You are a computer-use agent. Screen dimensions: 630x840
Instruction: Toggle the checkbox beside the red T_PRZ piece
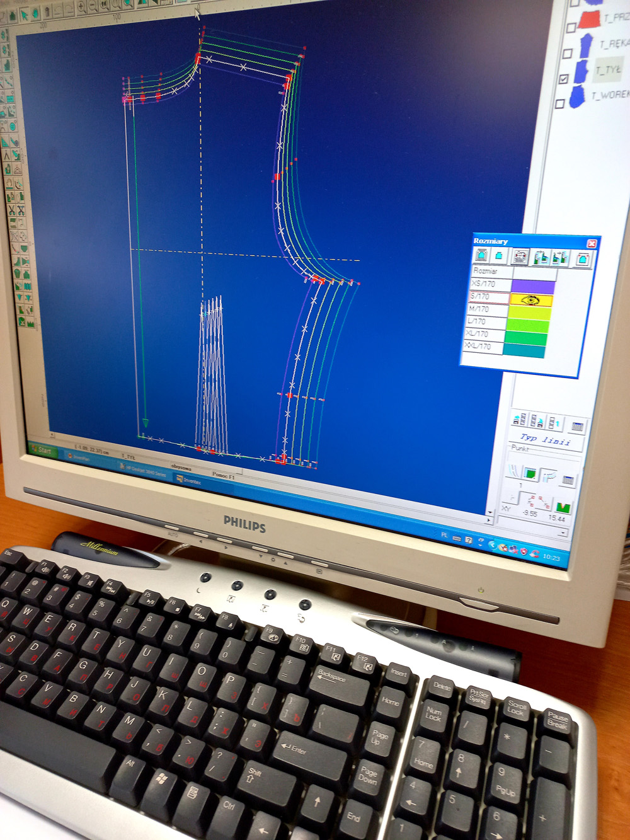tap(571, 27)
